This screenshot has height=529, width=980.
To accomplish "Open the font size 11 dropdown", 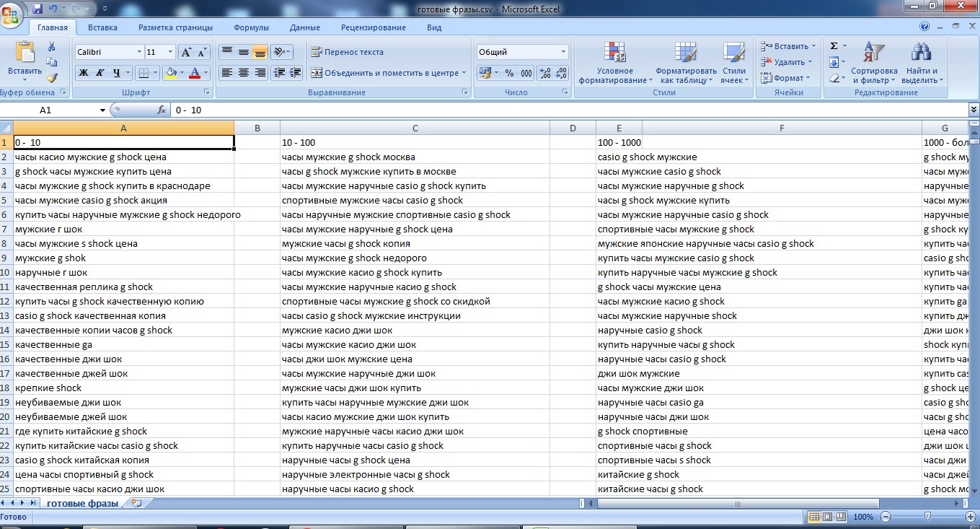I will pos(171,52).
